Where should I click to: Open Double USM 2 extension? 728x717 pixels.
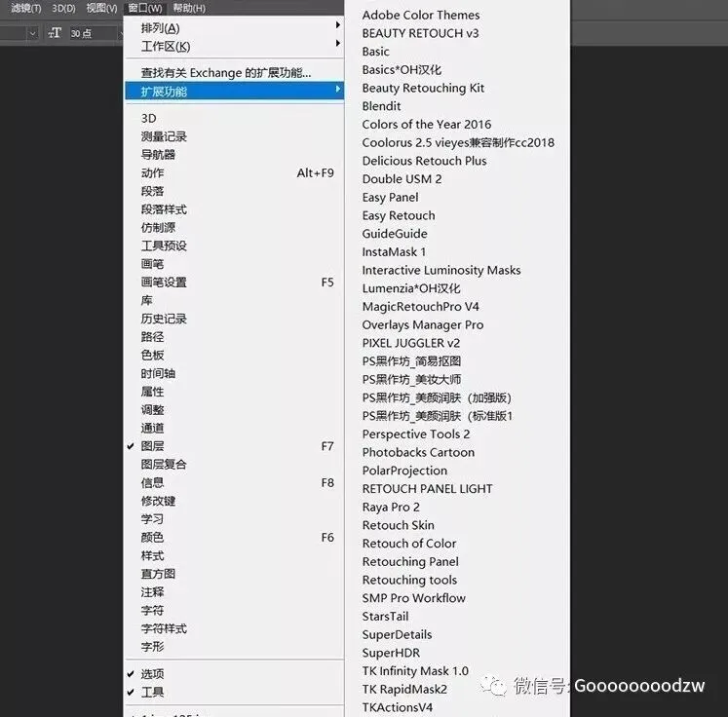[402, 178]
